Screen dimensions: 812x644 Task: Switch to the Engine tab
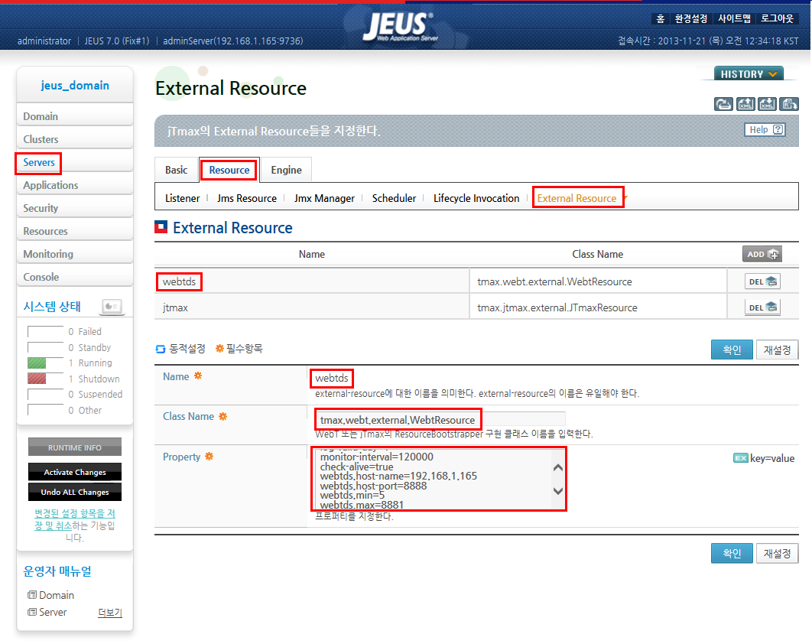pos(286,170)
